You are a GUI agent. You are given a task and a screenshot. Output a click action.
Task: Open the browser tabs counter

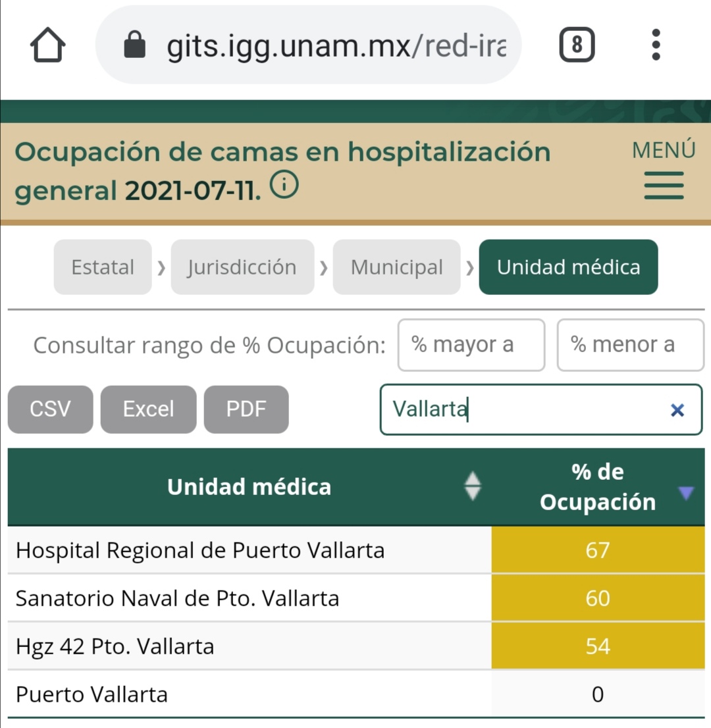click(577, 46)
